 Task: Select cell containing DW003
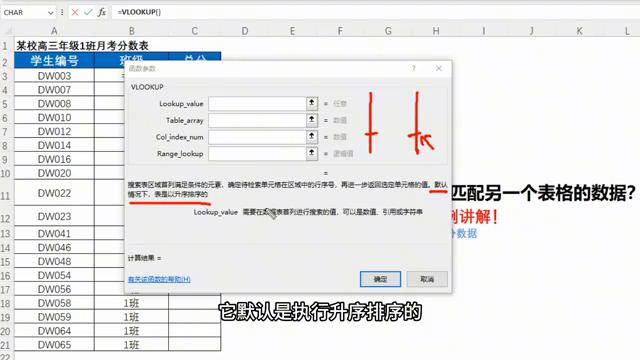point(54,76)
